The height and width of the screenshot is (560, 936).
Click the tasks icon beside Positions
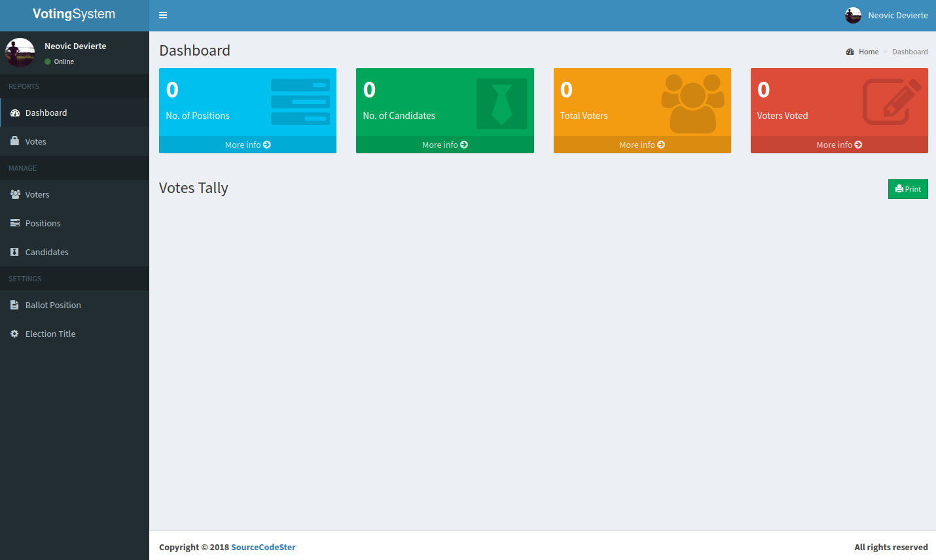(x=15, y=223)
